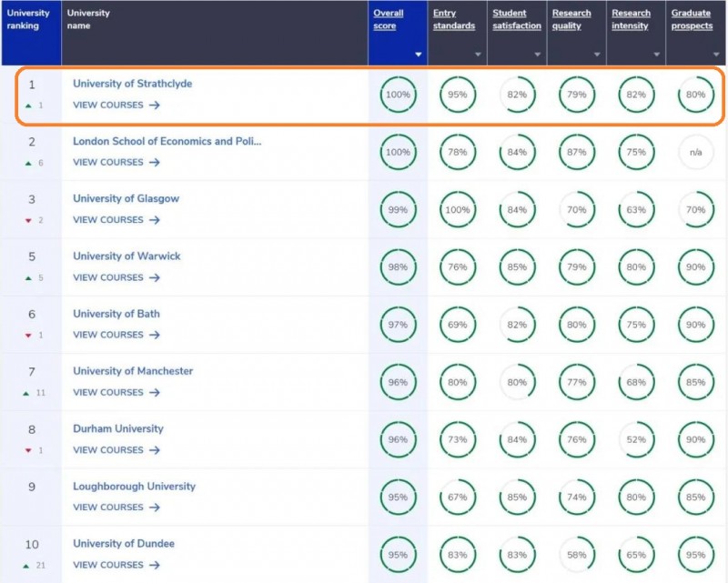This screenshot has width=728, height=583.
Task: Click Durham's 73% entry standards circle
Action: click(x=458, y=439)
